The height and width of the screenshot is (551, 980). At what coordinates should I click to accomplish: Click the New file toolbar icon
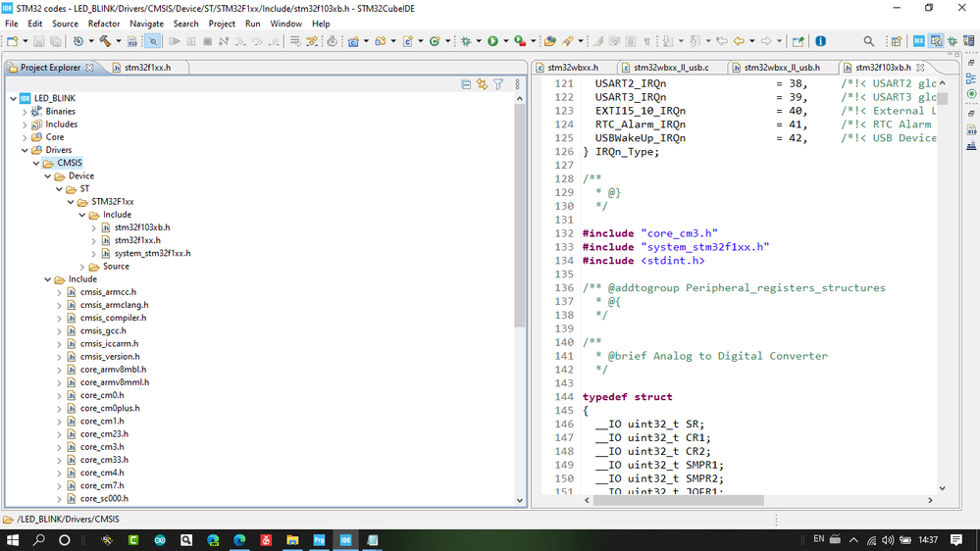(13, 41)
